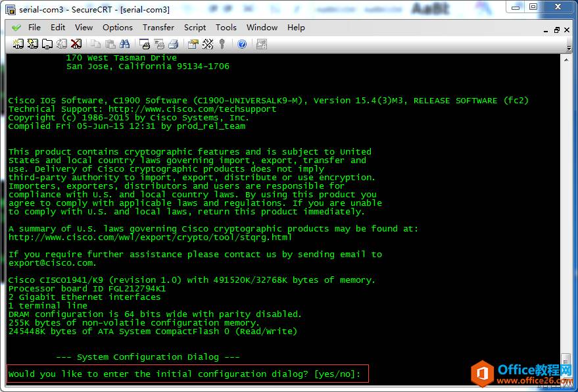Screen dimensions: 578x392
Task: Click the '245448K bytes of ATA System CompactFlash' line
Action: pyautogui.click(x=153, y=331)
